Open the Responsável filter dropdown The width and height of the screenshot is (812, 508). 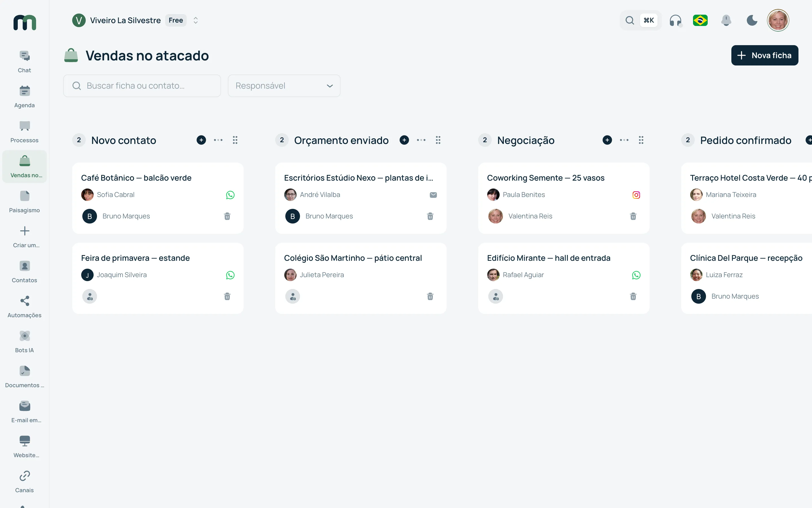tap(284, 86)
